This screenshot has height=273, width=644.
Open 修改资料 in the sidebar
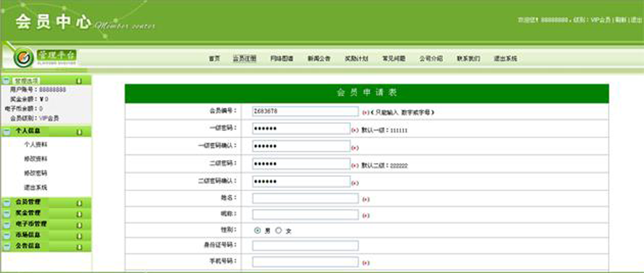tap(36, 159)
